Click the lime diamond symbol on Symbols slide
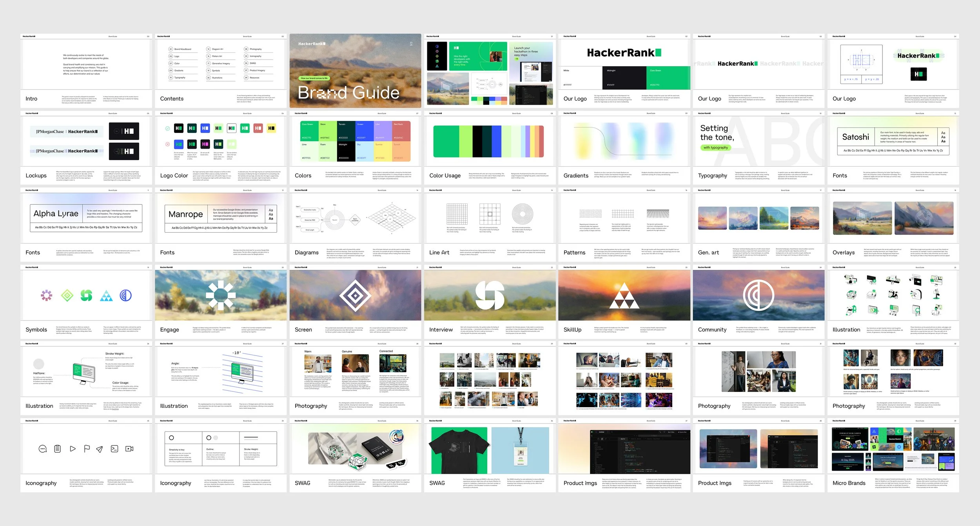 point(67,295)
